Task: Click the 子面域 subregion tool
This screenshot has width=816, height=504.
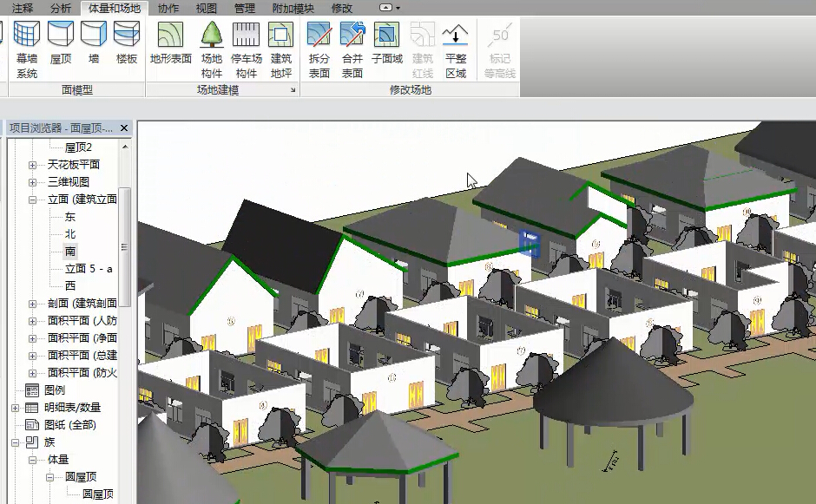Action: coord(386,43)
